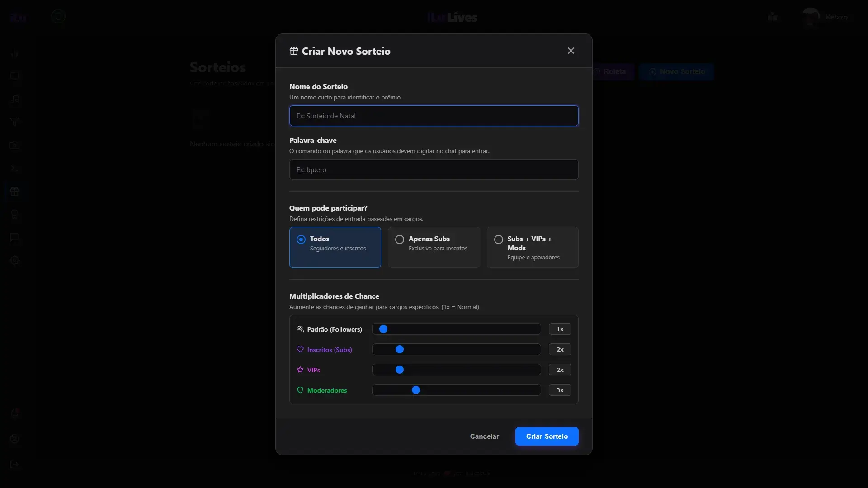The image size is (868, 488).
Task: Click the Palavra-chave input field
Action: click(x=434, y=169)
